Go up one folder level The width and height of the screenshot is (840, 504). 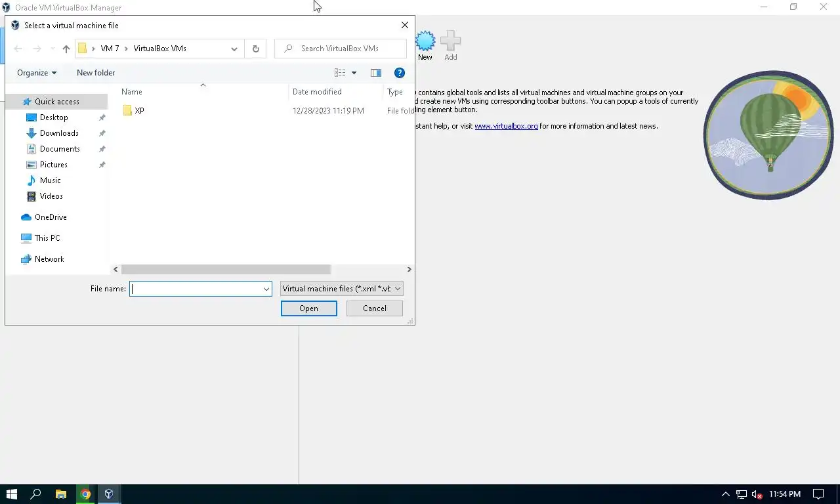66,49
